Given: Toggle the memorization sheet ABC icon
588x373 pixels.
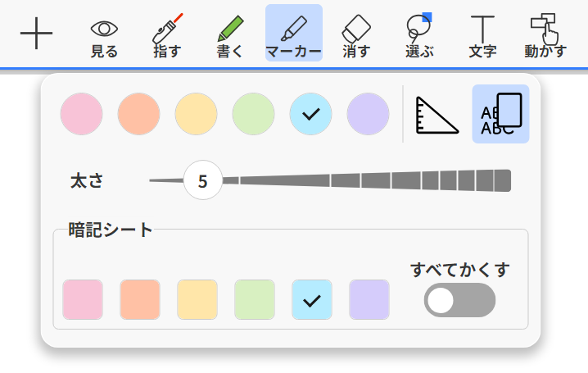Looking at the screenshot, I should coord(500,114).
